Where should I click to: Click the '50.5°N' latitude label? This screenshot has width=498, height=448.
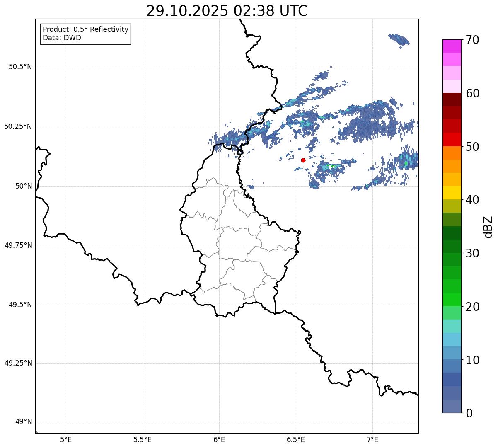click(20, 67)
